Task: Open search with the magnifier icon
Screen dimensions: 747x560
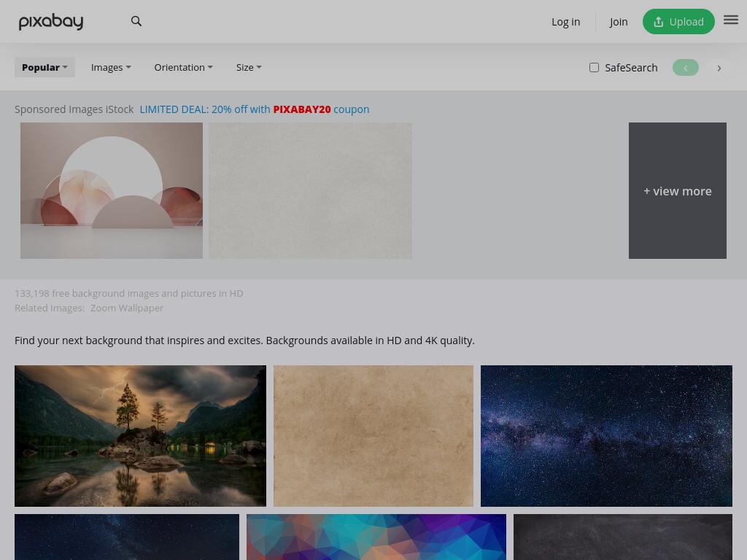Action: click(x=136, y=21)
